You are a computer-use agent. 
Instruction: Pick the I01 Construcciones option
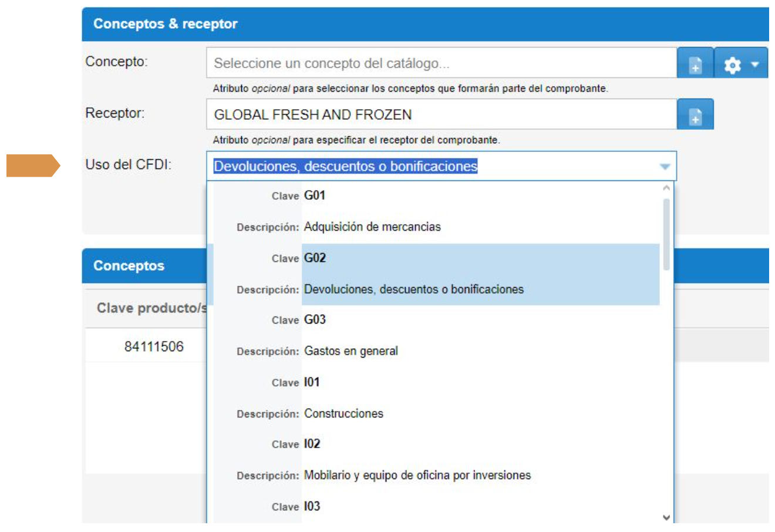(434, 398)
